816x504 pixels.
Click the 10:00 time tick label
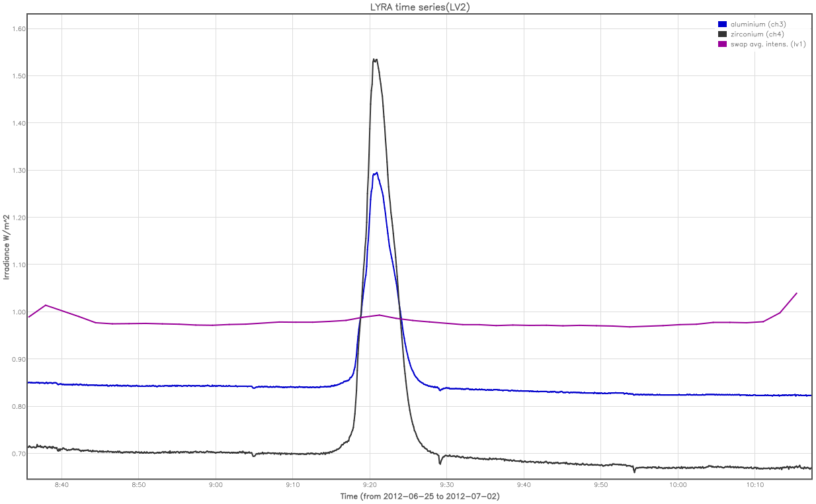pos(678,485)
